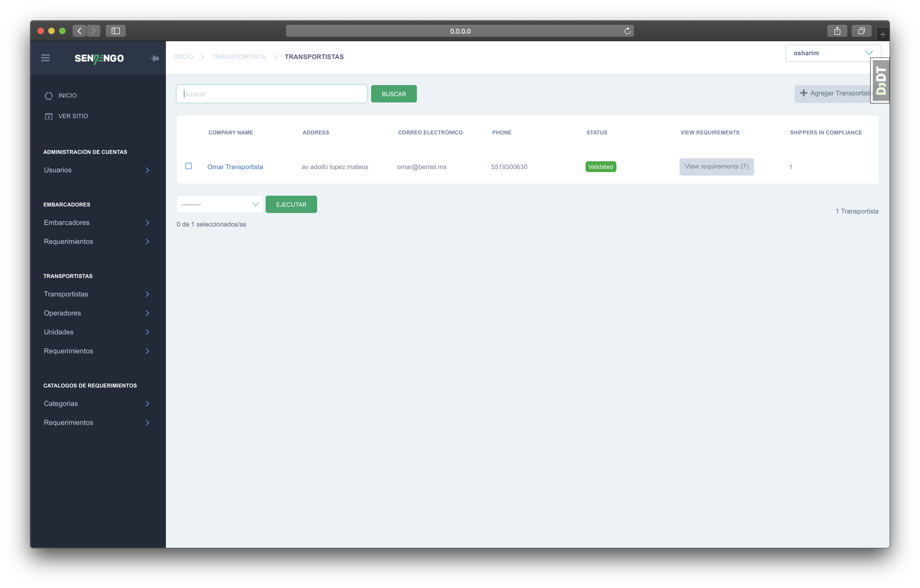Click the View requirements (7) button

(716, 167)
